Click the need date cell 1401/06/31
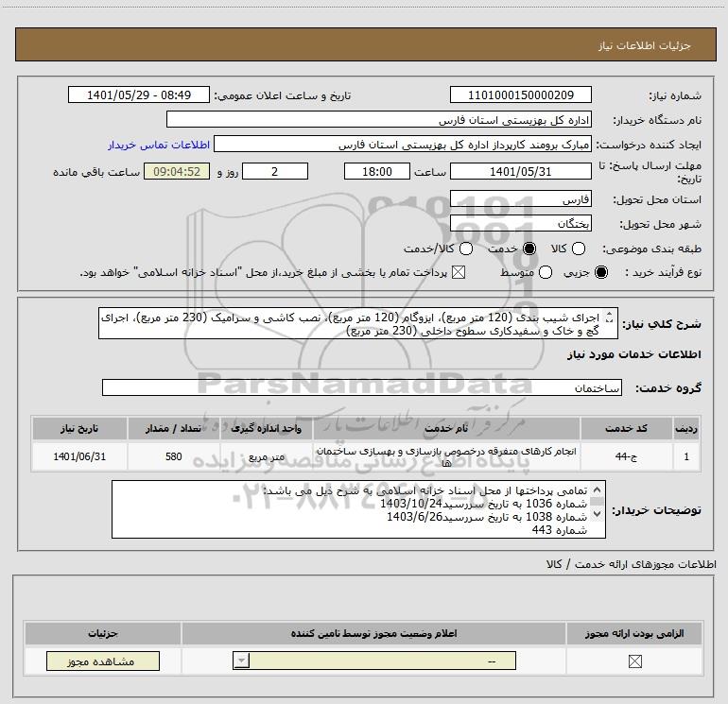This screenshot has width=728, height=704. 79,456
